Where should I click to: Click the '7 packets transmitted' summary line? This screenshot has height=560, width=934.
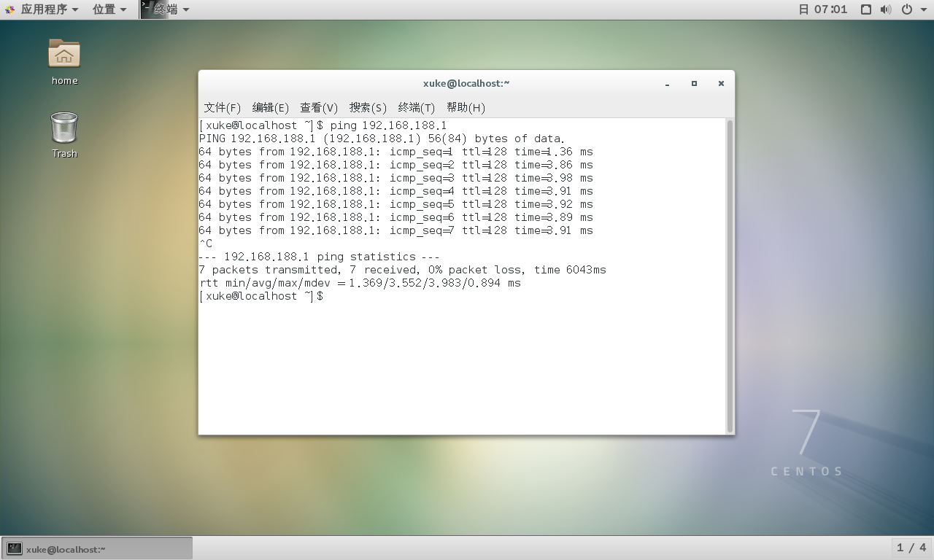[402, 270]
